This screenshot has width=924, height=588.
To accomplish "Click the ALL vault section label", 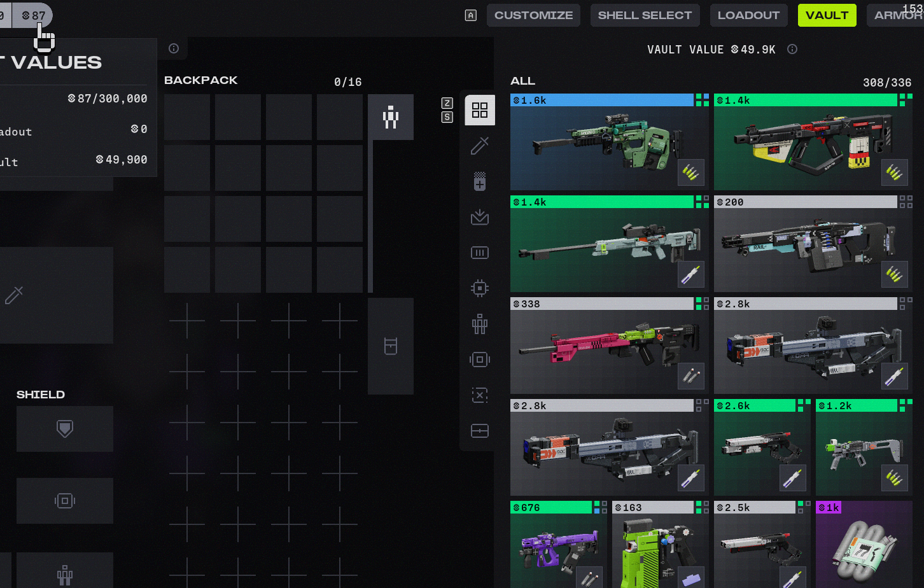I will click(x=523, y=81).
